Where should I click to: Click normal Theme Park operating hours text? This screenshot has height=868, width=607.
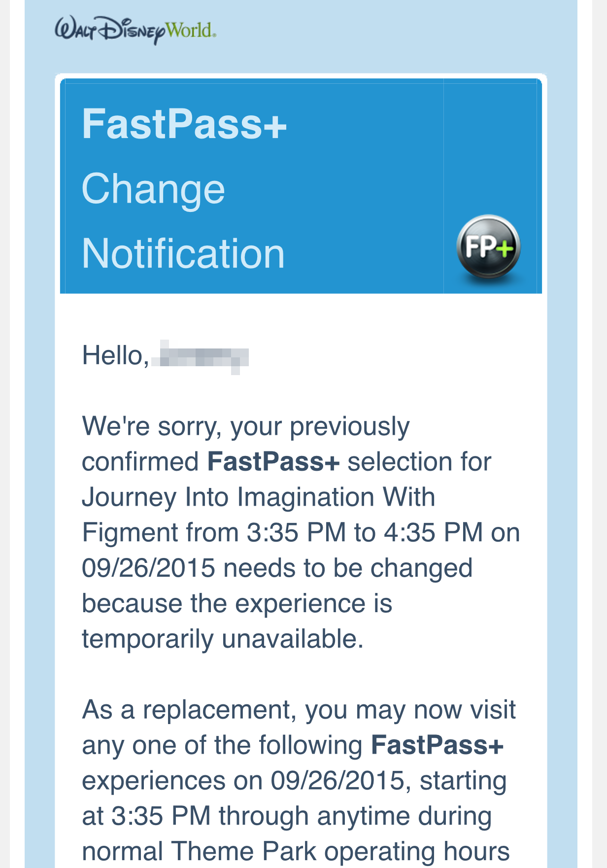tap(296, 851)
